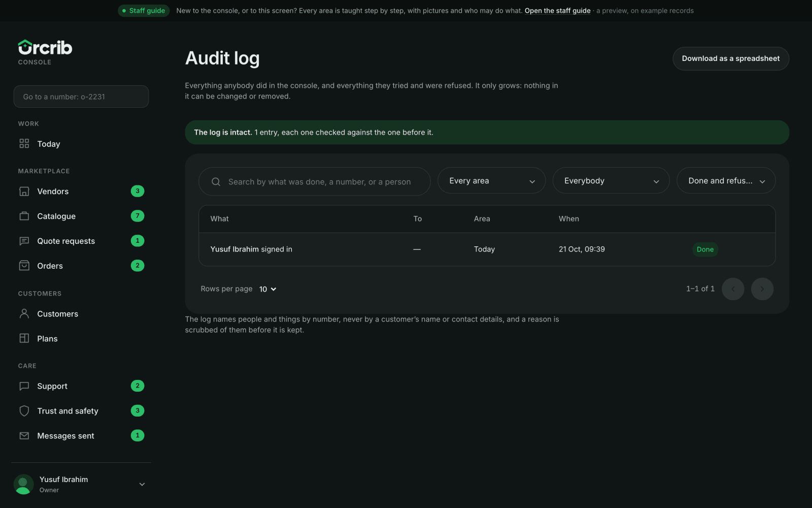Open Plans in the sidebar
The image size is (812, 508).
pos(81,339)
